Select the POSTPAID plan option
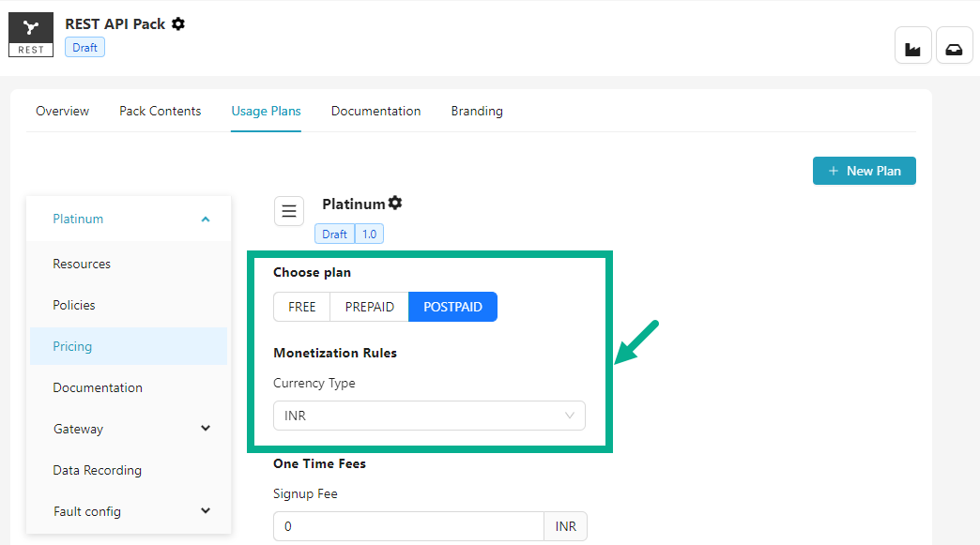The image size is (980, 545). coord(452,307)
